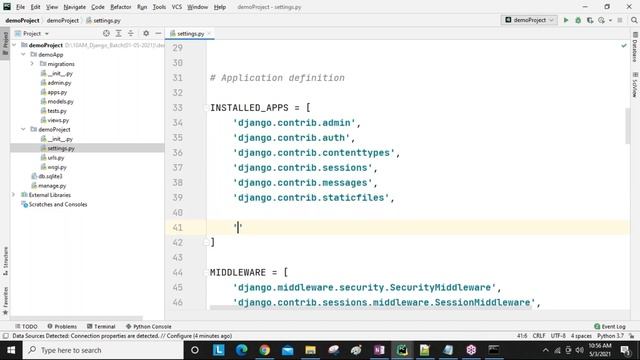Open the Python Console tool window
The image size is (640, 360).
click(x=148, y=327)
